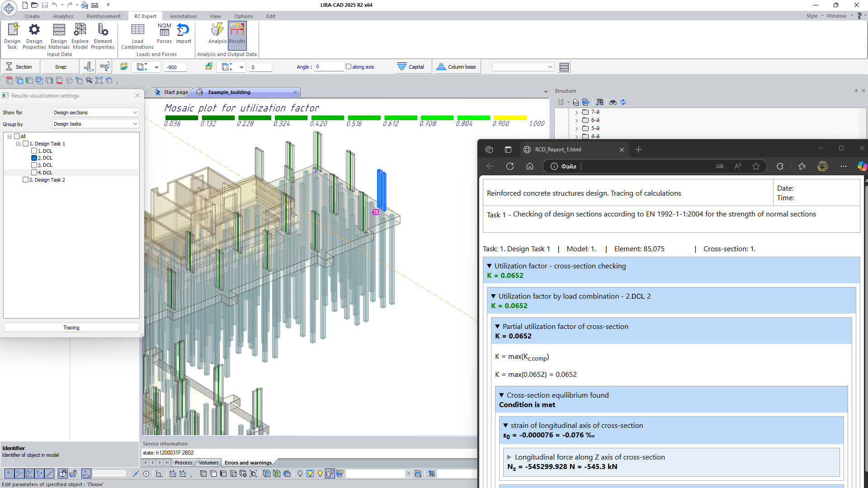Viewport: 868px width, 488px height.
Task: Open the Design Task ribbon icon
Action: 12,30
